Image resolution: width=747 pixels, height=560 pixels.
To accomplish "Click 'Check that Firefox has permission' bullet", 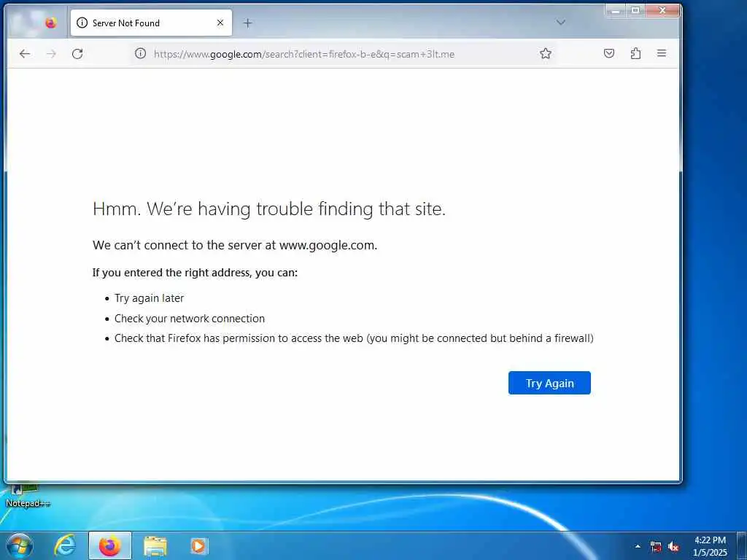I will [354, 338].
